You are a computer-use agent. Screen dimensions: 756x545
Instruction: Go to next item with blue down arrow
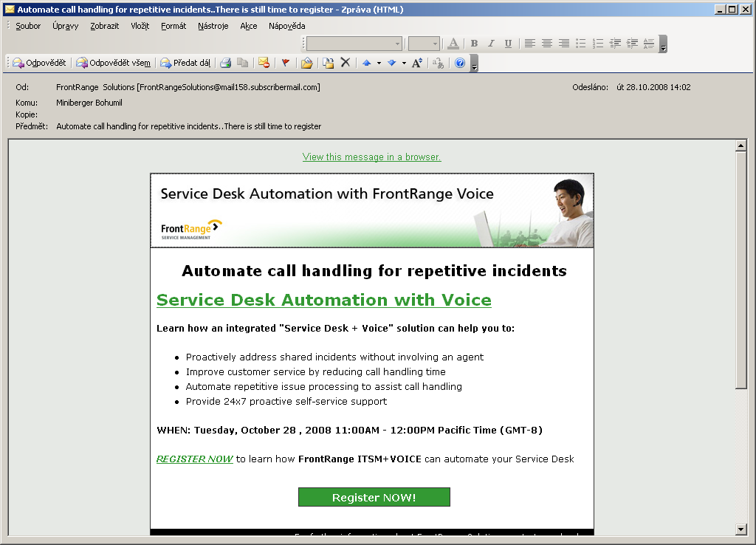[x=391, y=63]
